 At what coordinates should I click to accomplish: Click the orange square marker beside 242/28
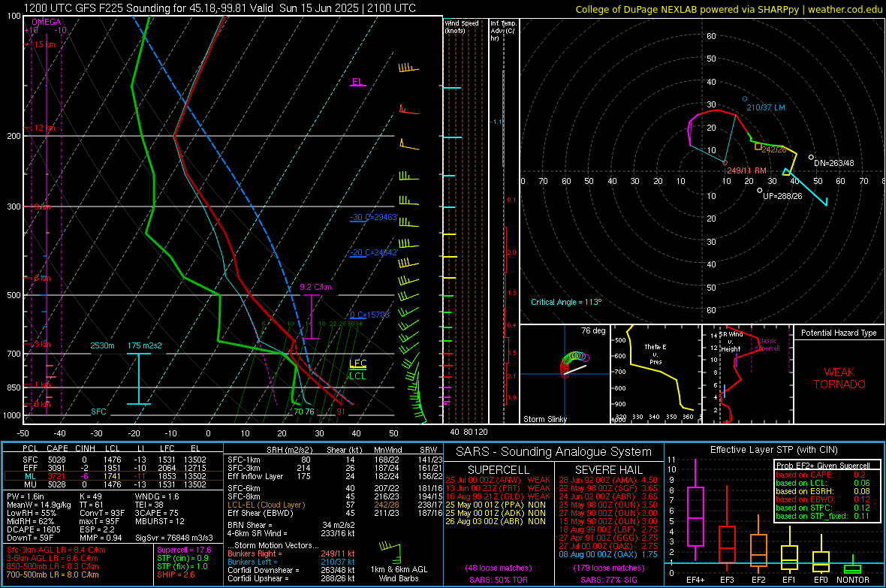(x=758, y=146)
